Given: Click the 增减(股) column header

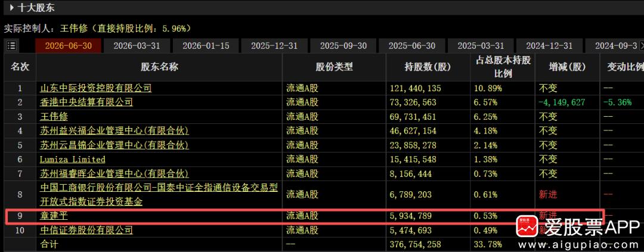Looking at the screenshot, I should tap(567, 67).
